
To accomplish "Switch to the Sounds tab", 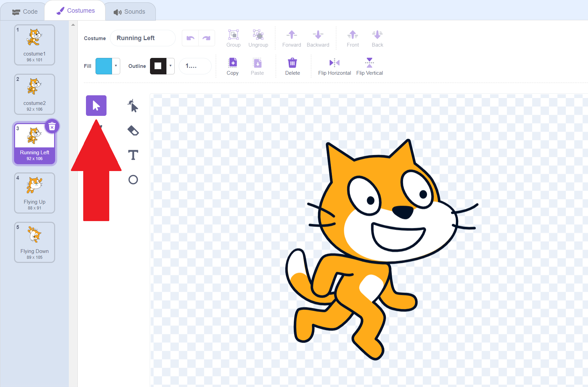I will (x=130, y=11).
